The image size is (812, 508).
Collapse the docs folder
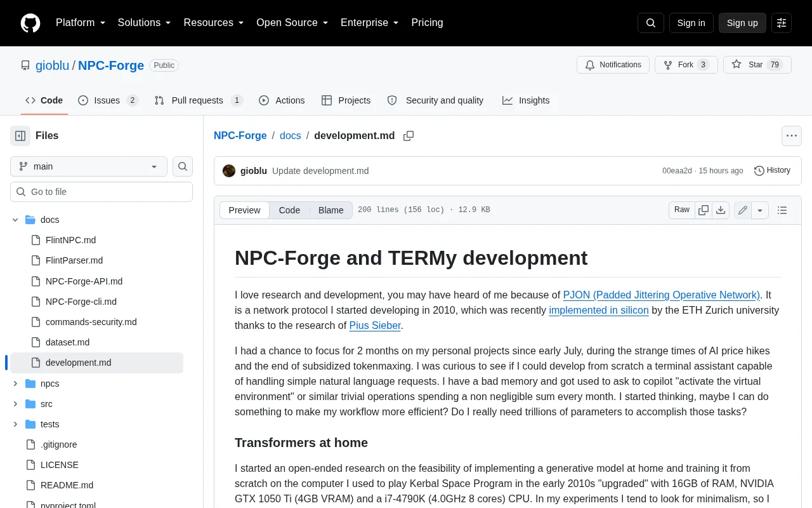[15, 220]
